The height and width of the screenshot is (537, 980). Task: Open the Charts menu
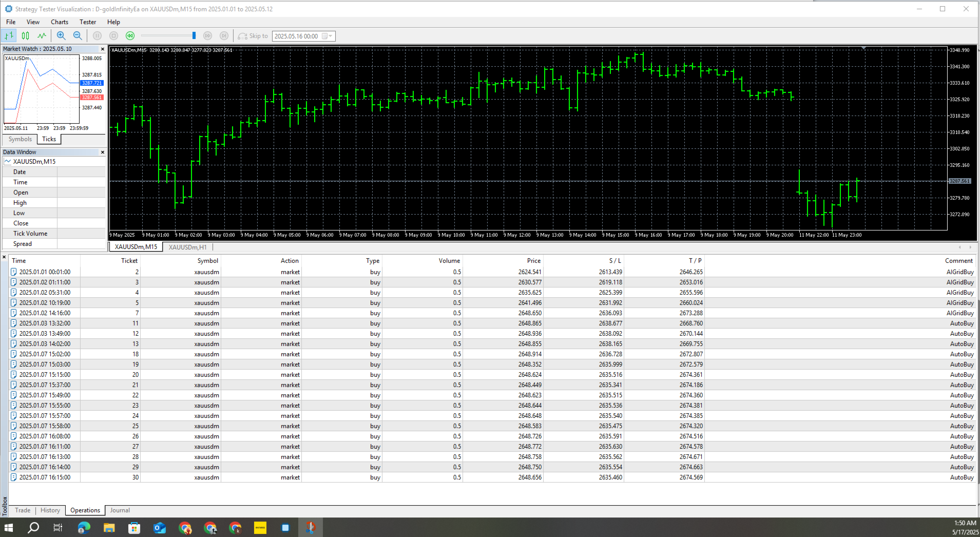pyautogui.click(x=60, y=22)
